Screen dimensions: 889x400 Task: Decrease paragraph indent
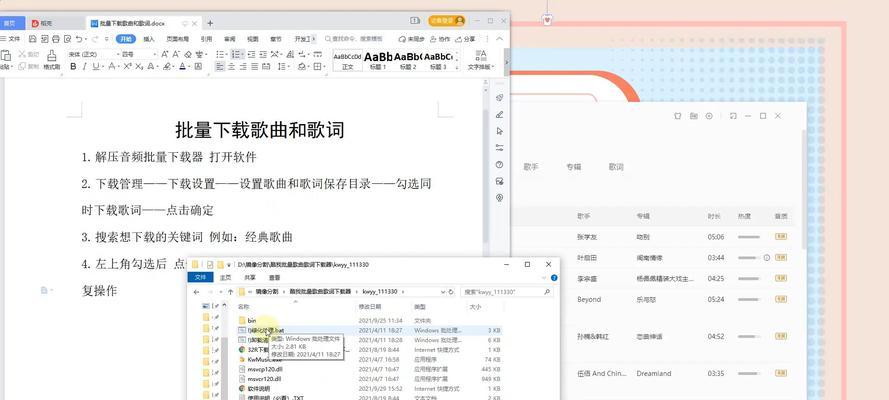[252, 54]
